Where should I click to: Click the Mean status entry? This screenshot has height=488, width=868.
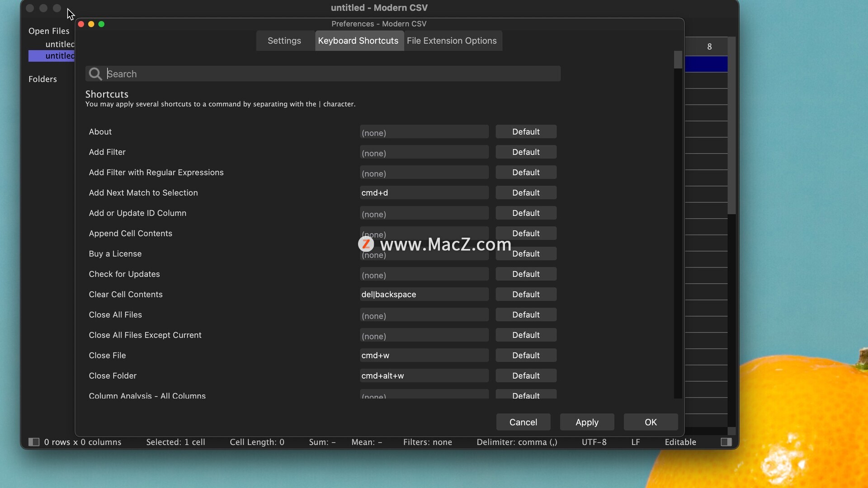367,442
